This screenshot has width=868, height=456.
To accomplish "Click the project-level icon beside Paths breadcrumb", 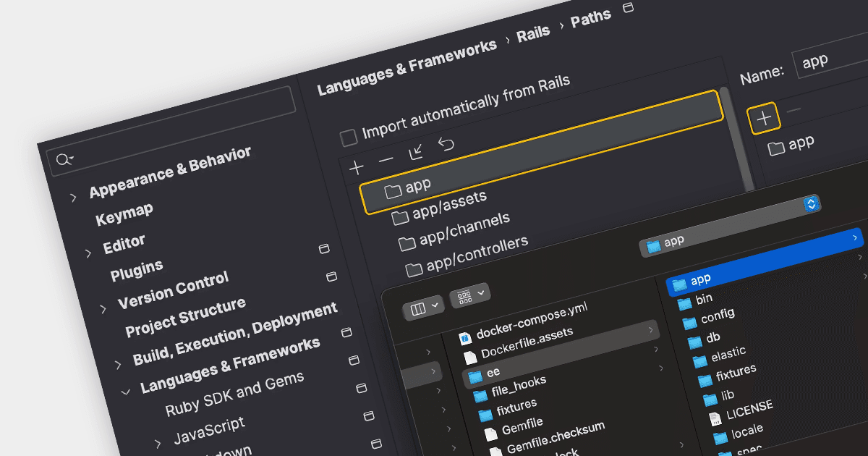I will 628,7.
